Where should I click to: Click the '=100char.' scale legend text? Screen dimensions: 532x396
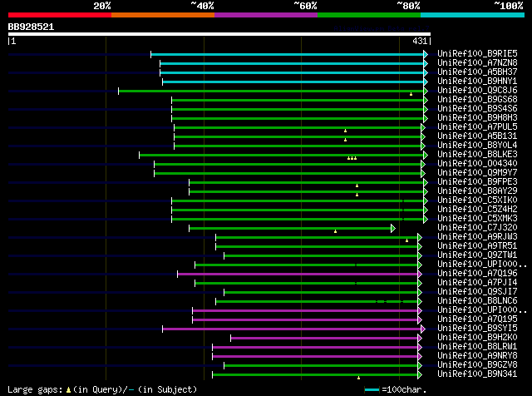(404, 389)
